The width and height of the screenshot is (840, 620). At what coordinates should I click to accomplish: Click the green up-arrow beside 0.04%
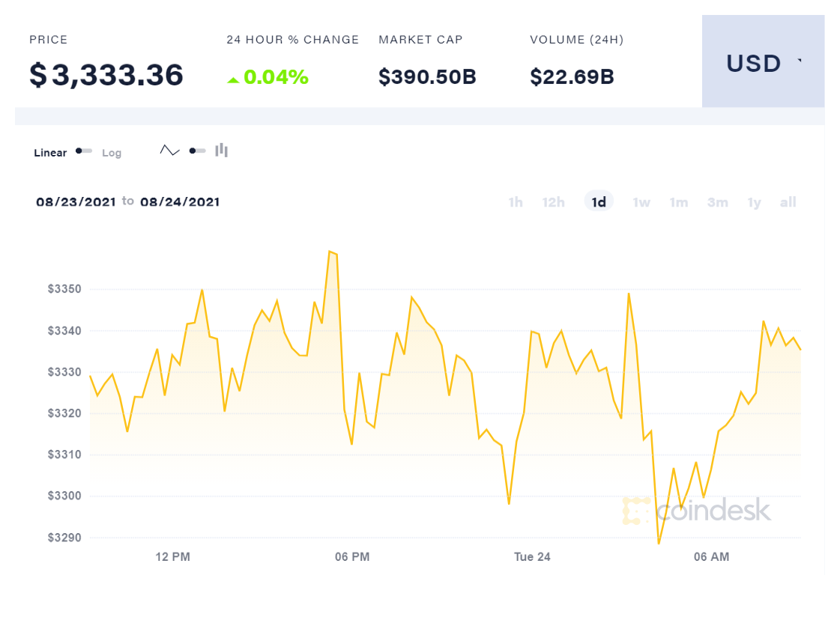tap(233, 79)
